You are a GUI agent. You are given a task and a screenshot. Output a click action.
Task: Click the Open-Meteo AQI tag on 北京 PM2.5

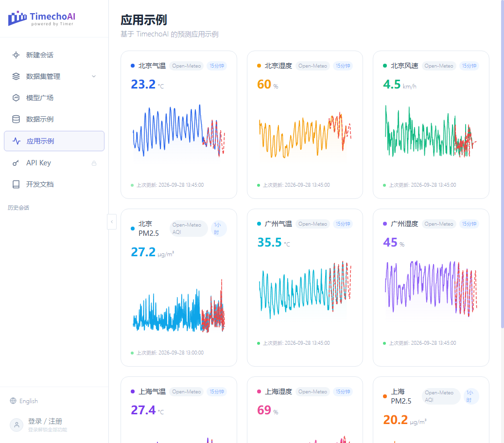[x=189, y=229]
